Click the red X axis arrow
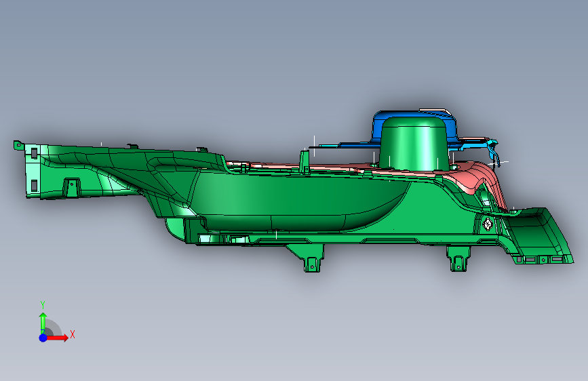588x381 pixels. [57, 338]
